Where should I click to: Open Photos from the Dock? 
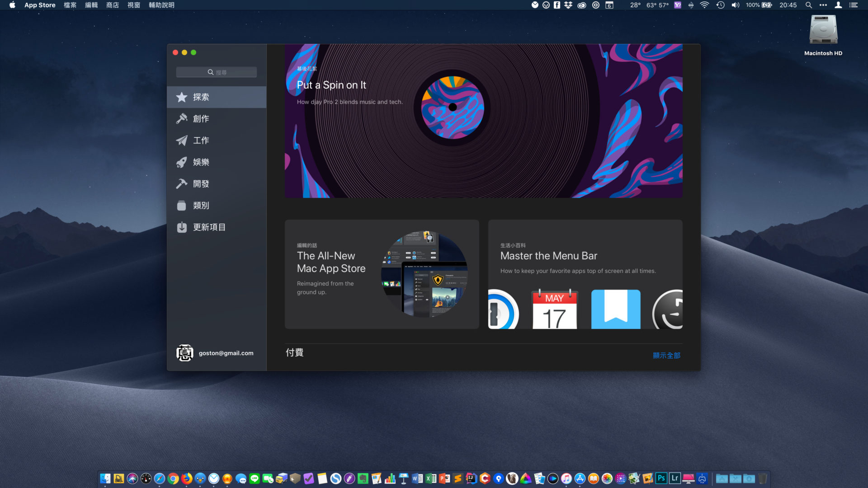tap(607, 479)
